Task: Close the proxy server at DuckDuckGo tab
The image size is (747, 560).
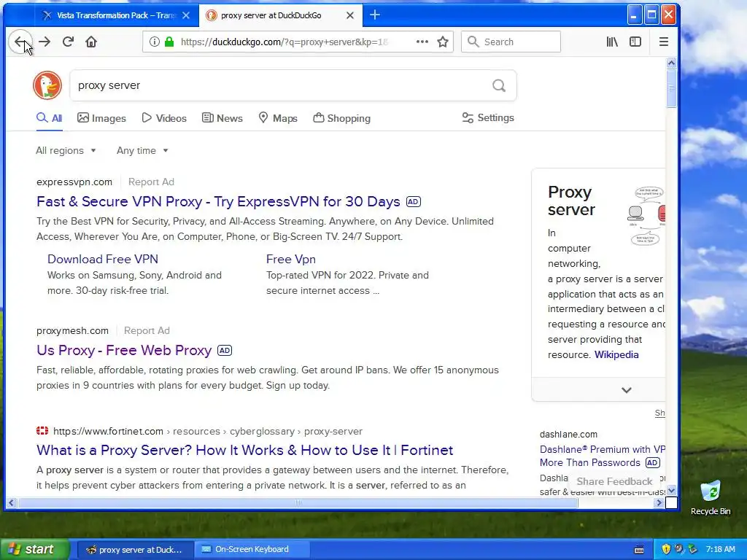Action: pyautogui.click(x=350, y=15)
